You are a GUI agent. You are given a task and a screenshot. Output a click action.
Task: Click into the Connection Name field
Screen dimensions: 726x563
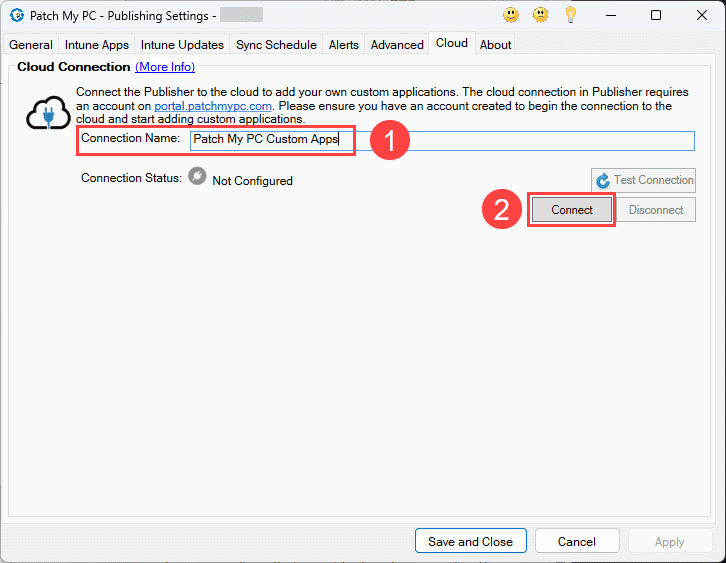click(x=500, y=140)
